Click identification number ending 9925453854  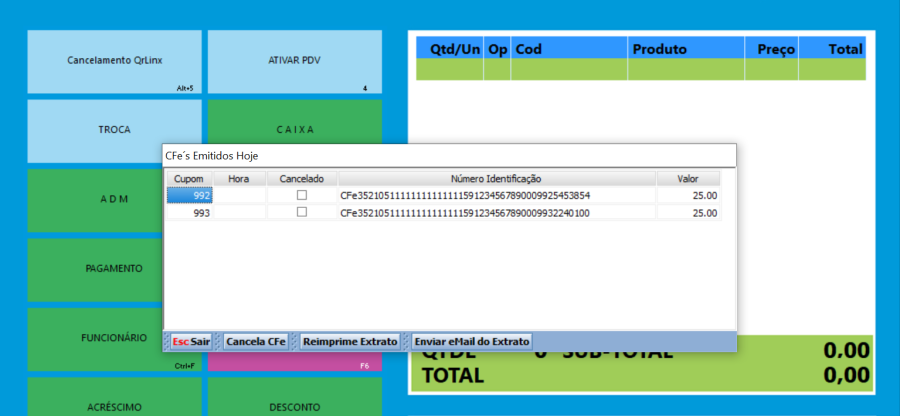[465, 196]
